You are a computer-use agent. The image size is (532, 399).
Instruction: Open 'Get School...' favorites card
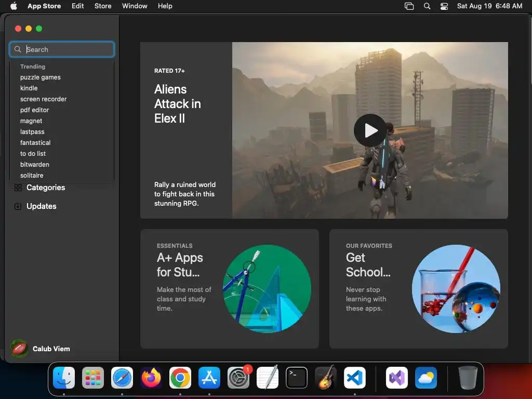[x=419, y=289]
